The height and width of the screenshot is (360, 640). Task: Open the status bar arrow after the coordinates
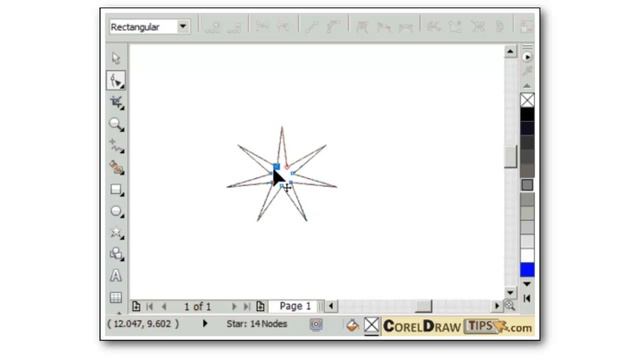click(x=205, y=323)
